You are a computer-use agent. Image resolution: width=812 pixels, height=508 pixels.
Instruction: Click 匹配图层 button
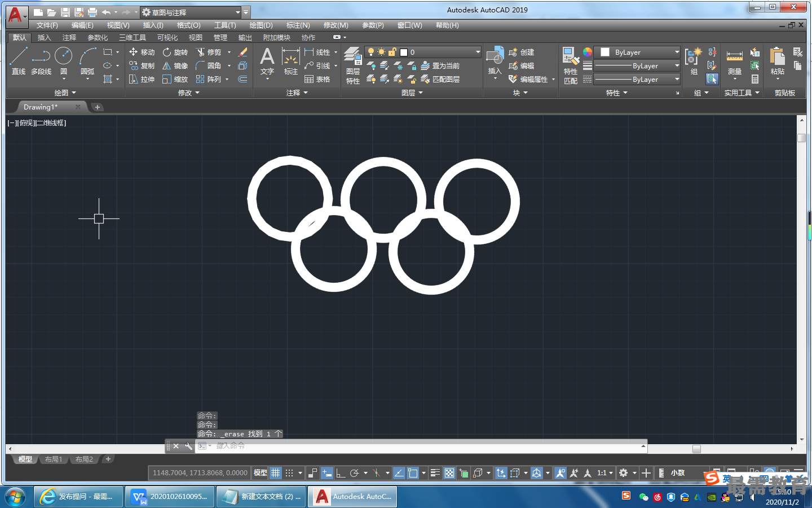[x=440, y=80]
